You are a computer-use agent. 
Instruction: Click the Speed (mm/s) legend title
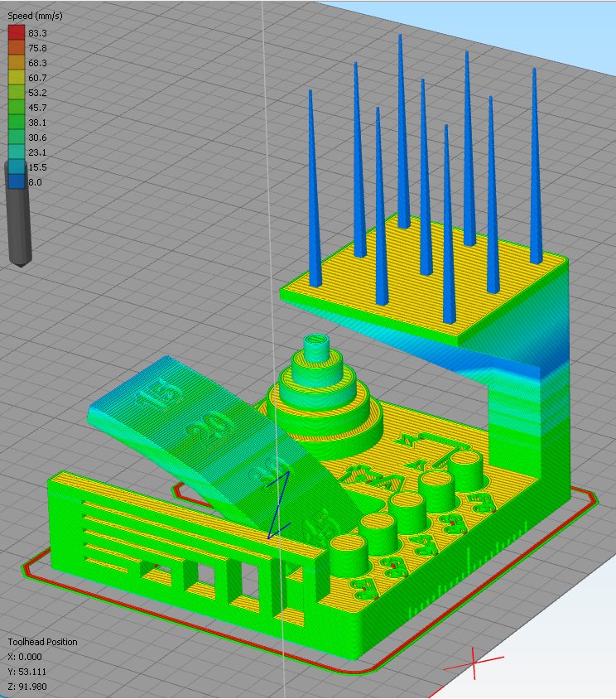(36, 16)
